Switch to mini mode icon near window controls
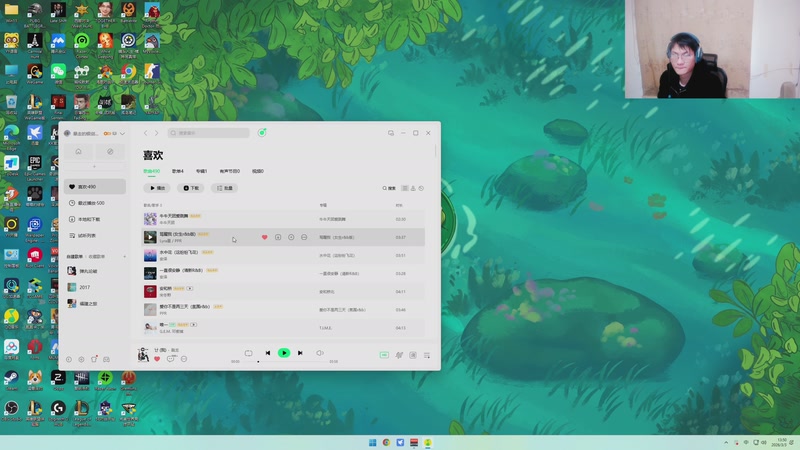The image size is (800, 450). coord(391,133)
